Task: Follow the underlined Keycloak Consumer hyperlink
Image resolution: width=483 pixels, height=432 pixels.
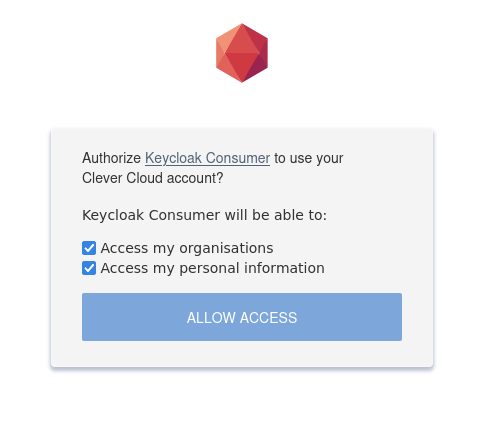Action: coord(207,158)
